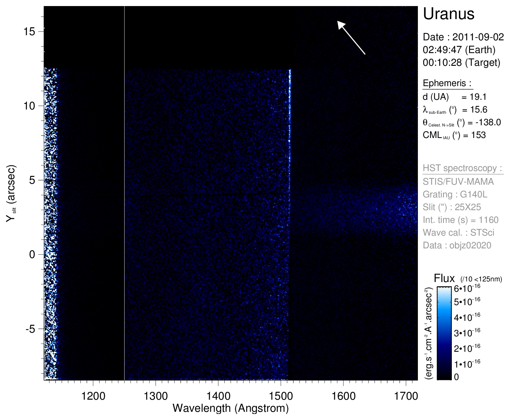Click the -5 tick label on Y axis
Image resolution: width=510 pixels, height=420 pixels.
29,329
